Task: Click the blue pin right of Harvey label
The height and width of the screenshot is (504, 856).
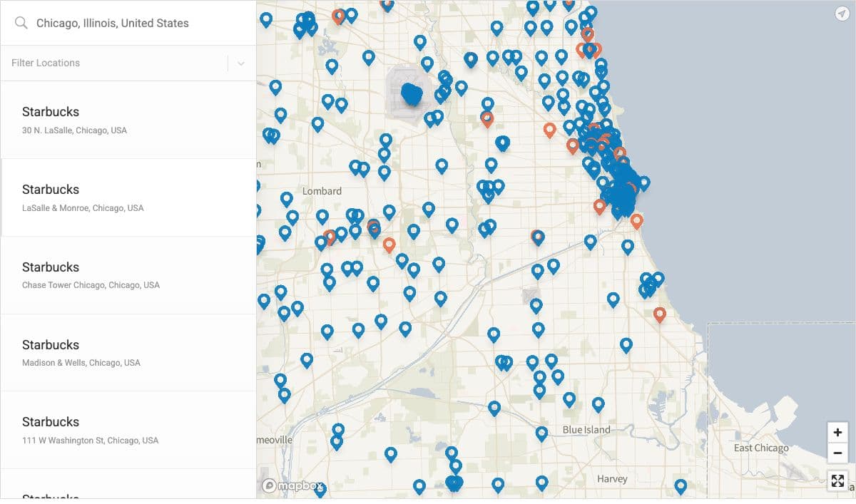Action: tap(681, 487)
